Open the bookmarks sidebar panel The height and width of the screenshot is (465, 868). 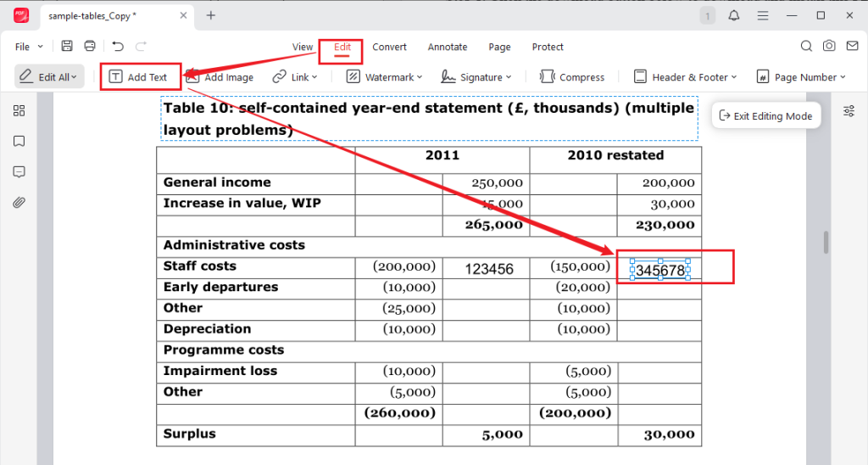(x=19, y=142)
